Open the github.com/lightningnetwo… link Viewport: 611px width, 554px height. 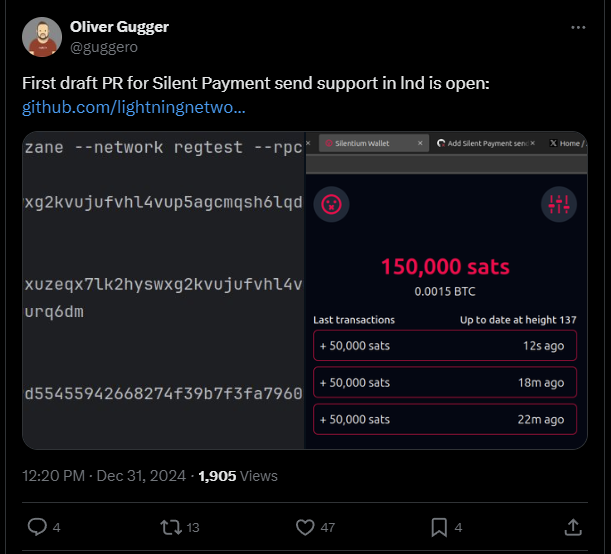coord(134,106)
